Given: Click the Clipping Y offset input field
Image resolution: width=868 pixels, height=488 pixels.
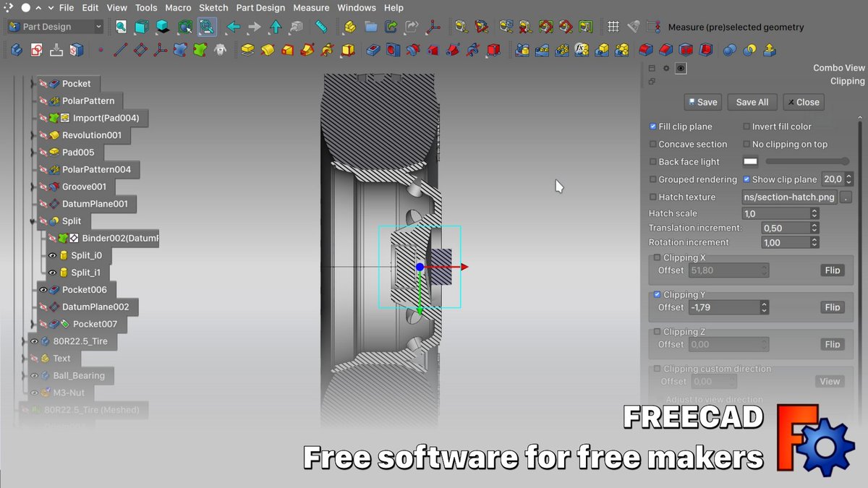Looking at the screenshot, I should (x=723, y=307).
